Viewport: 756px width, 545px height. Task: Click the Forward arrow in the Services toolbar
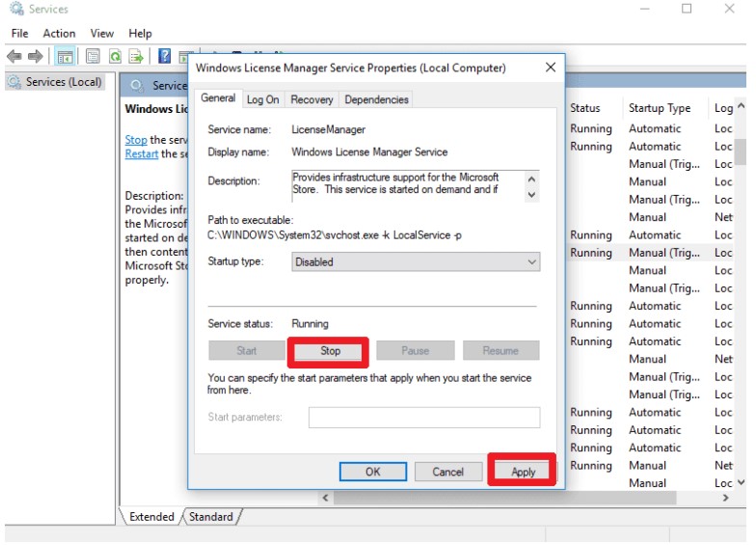(35, 56)
